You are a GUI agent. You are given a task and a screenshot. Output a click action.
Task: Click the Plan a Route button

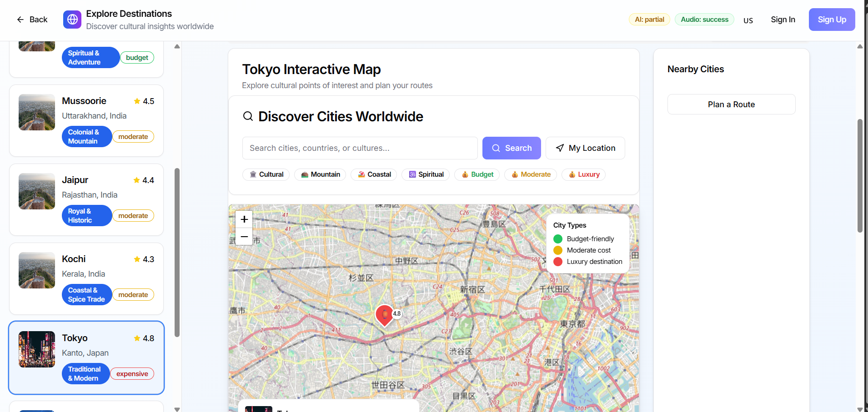coord(731,104)
